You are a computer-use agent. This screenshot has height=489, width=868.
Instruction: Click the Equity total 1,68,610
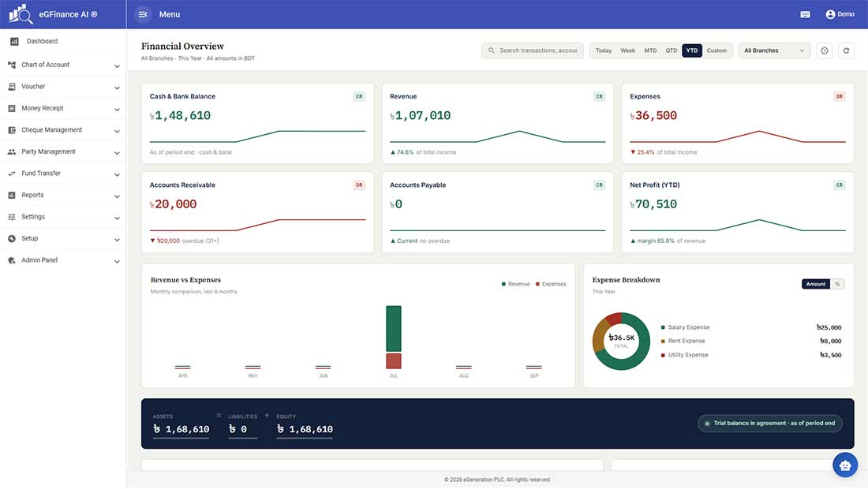(x=305, y=429)
